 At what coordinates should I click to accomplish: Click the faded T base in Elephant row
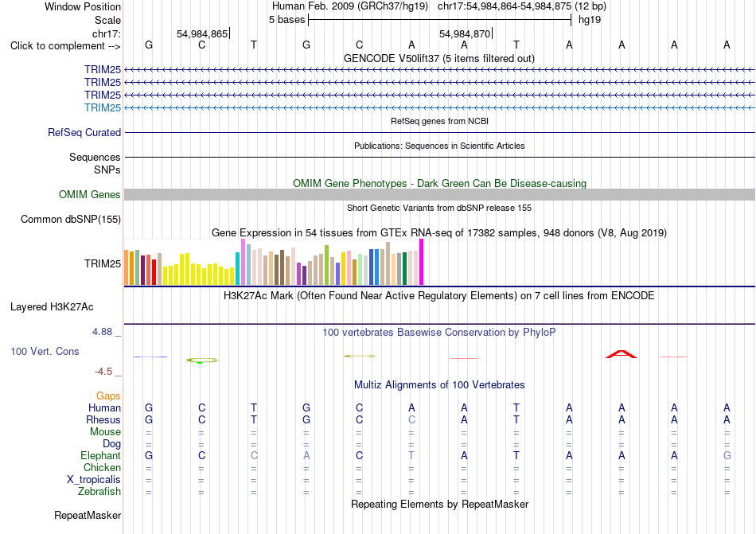click(x=411, y=456)
